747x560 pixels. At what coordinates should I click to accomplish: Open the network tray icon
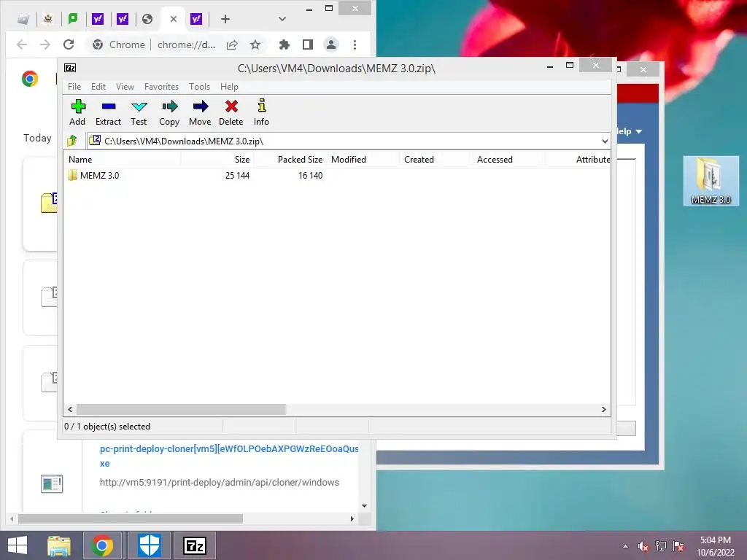point(661,546)
